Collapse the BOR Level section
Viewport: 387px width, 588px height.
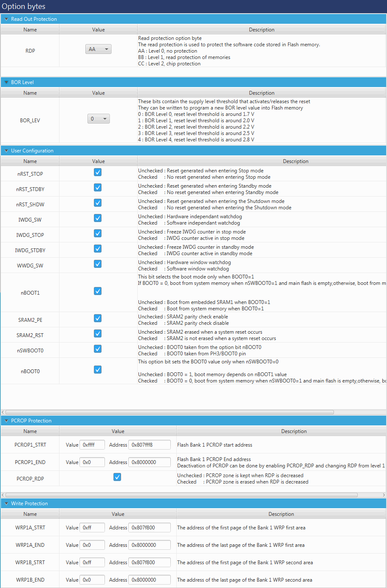tap(6, 82)
